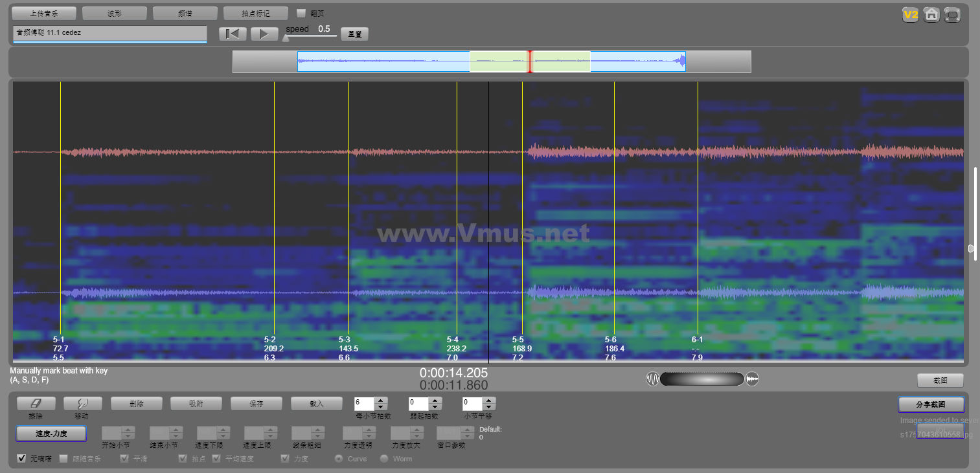This screenshot has width=980, height=473.
Task: Toggle the fullscreen icon at top right
Action: click(x=952, y=14)
